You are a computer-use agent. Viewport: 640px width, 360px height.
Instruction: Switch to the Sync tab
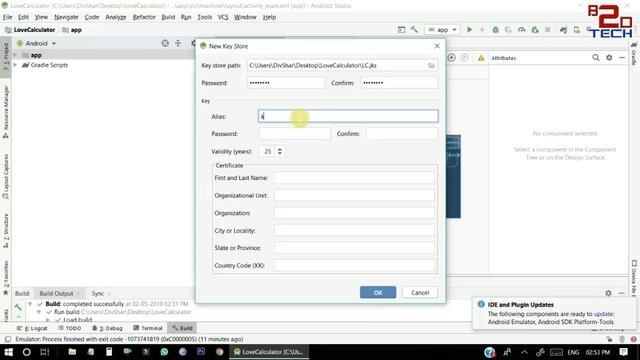(98, 293)
